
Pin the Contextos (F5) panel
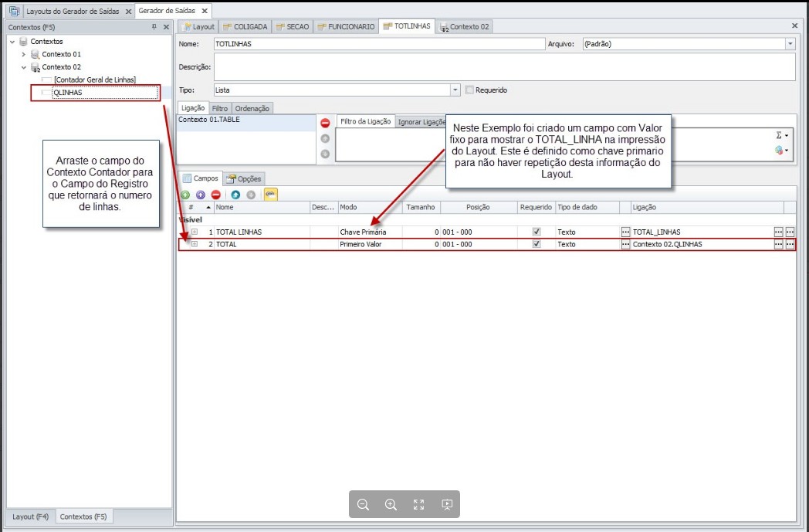click(154, 27)
